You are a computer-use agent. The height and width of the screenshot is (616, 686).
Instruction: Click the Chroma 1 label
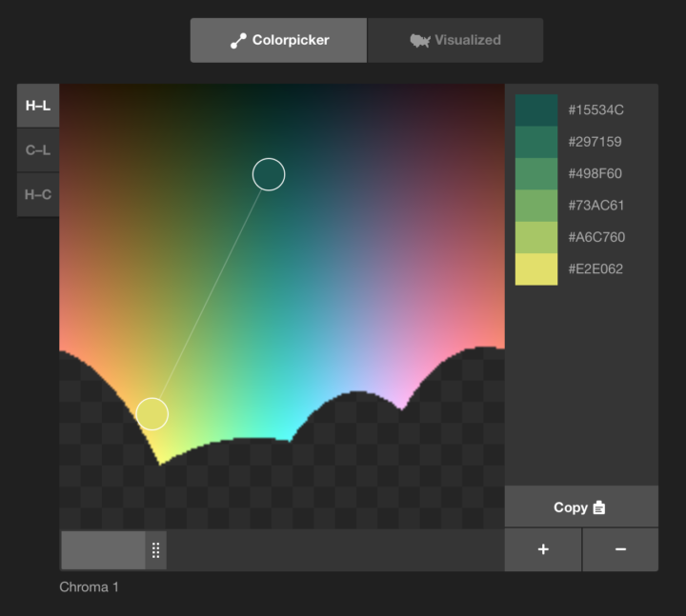click(x=89, y=587)
